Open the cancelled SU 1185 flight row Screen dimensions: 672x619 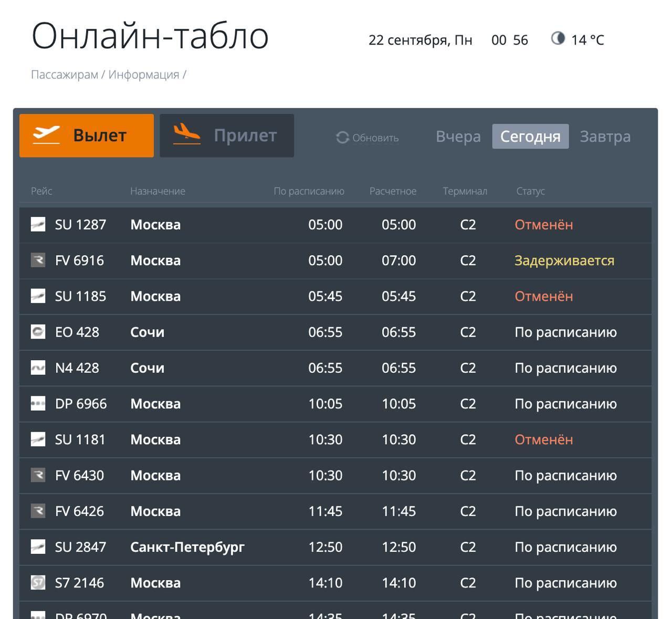(335, 296)
